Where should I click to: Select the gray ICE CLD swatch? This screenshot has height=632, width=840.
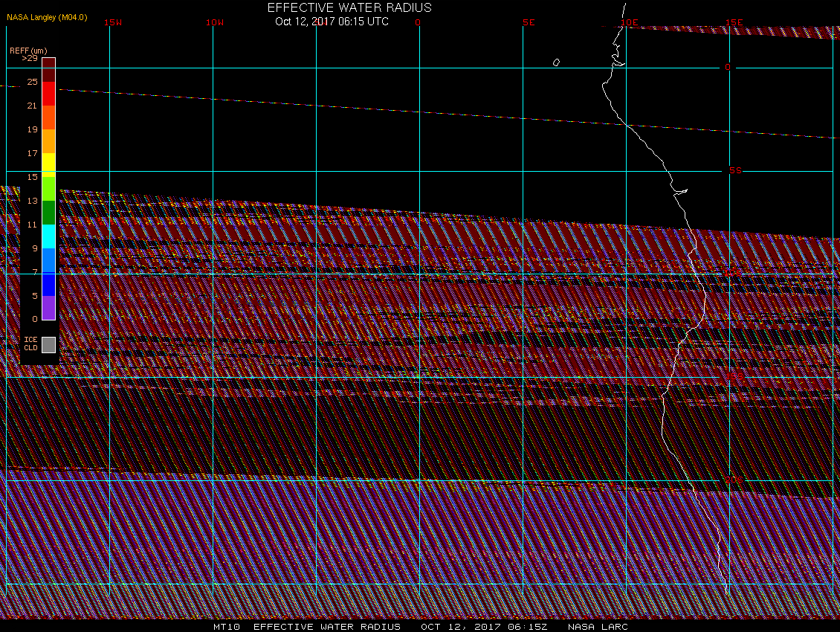click(49, 345)
